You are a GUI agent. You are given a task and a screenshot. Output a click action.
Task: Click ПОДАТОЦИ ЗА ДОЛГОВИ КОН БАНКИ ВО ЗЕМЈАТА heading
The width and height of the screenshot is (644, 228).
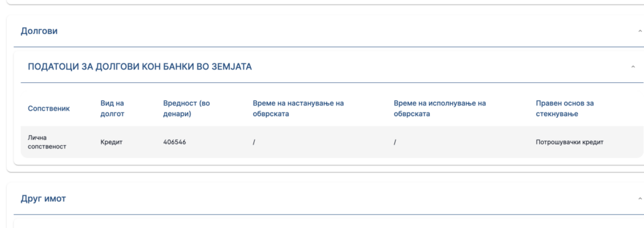pyautogui.click(x=140, y=67)
